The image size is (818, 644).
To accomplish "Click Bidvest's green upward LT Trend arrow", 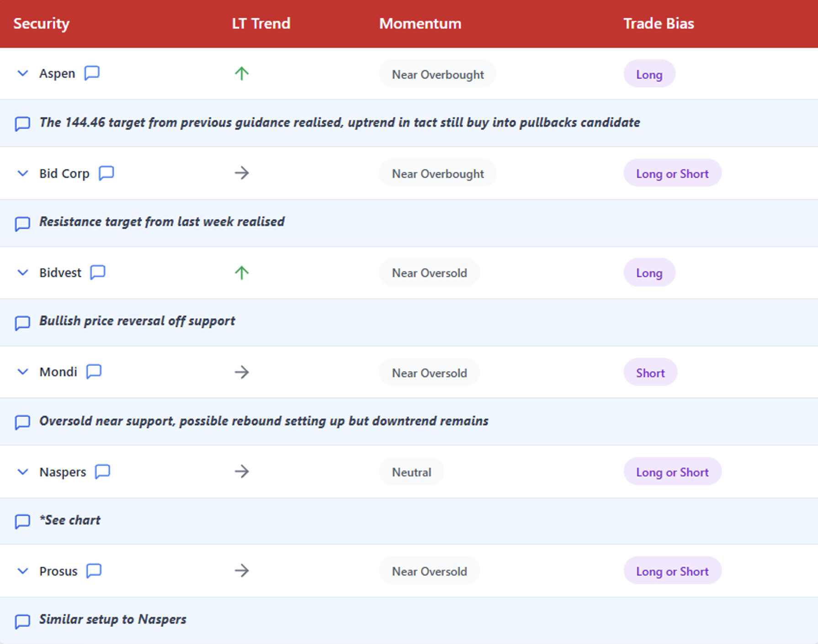I will 242,273.
